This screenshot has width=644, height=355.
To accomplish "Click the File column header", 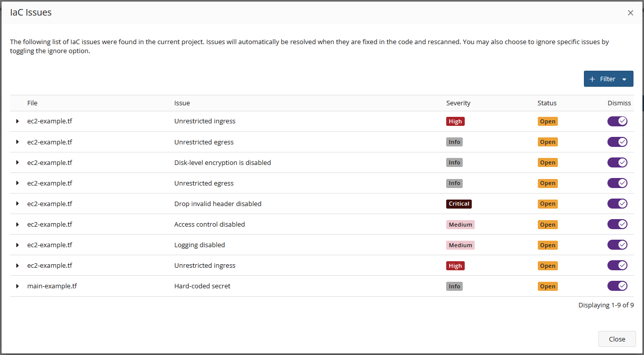I will (33, 103).
